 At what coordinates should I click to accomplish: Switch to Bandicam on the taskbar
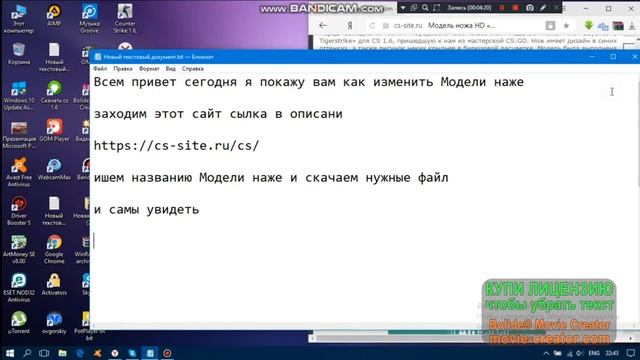tap(167, 353)
